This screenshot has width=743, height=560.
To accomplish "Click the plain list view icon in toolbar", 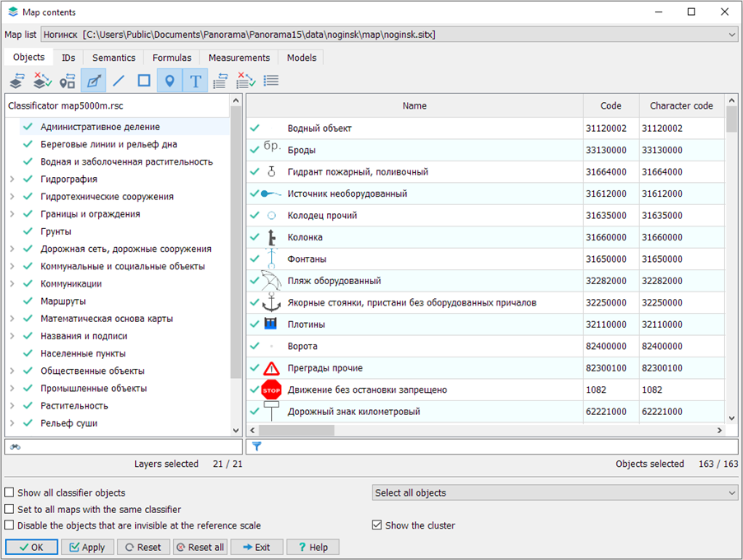I will click(271, 81).
